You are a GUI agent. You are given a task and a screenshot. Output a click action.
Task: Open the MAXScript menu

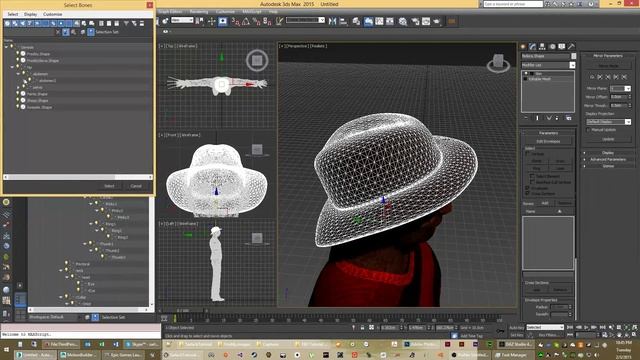tap(252, 11)
